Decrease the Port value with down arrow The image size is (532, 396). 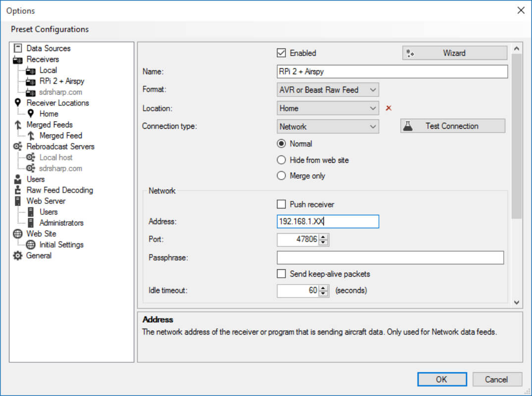pyautogui.click(x=323, y=243)
